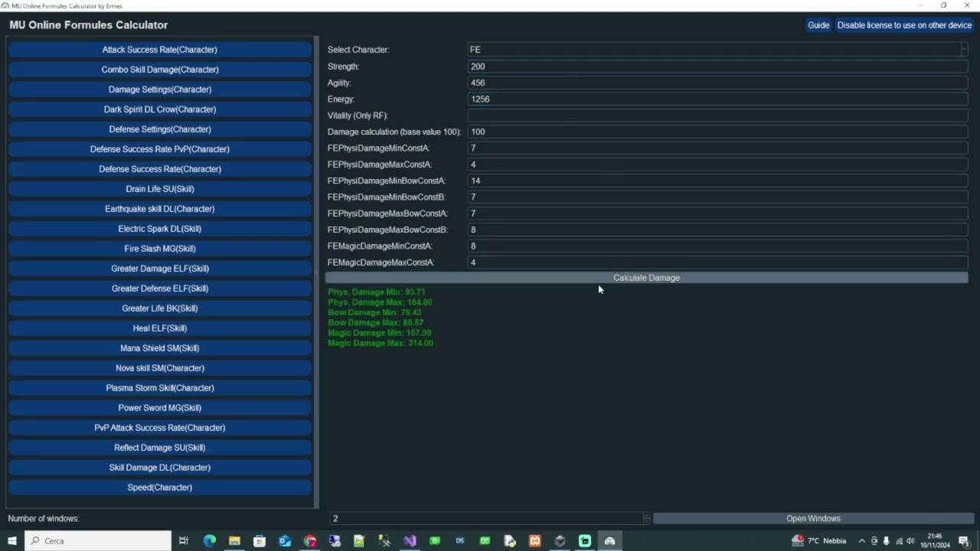
Task: Show hidden system tray icons
Action: pos(862,541)
